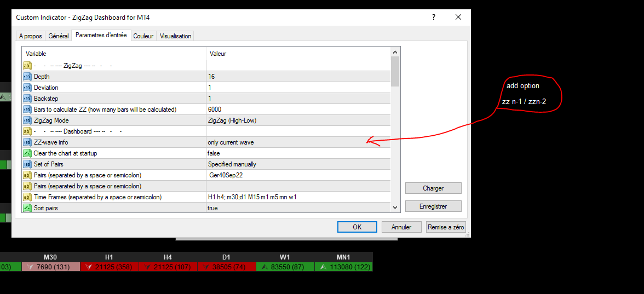The height and width of the screenshot is (294, 644).
Task: Edit the Ger40Sep22 pairs value
Action: [298, 175]
